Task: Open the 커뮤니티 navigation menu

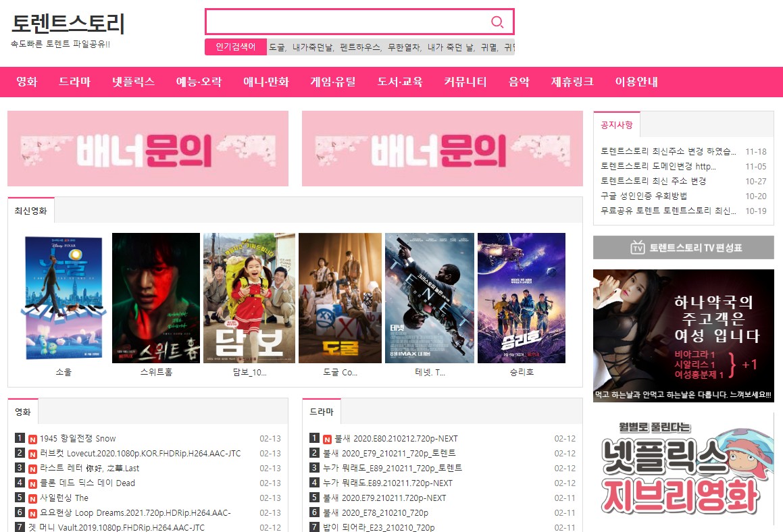Action: point(465,82)
